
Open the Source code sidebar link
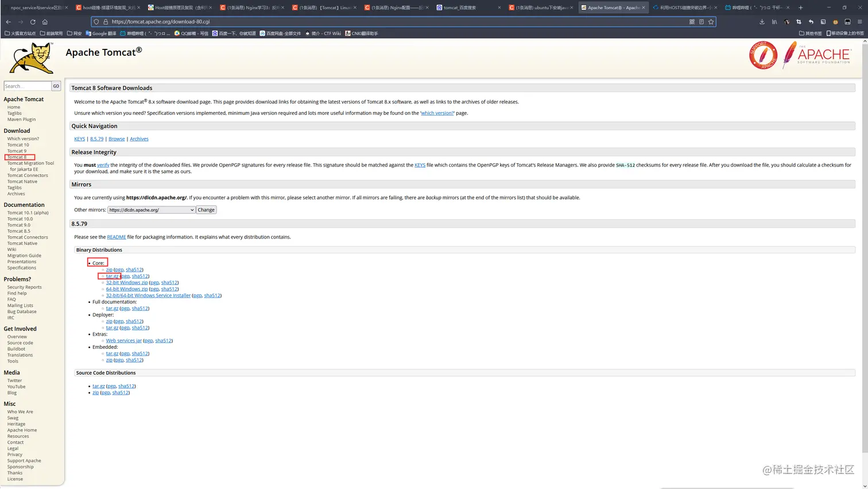(x=20, y=343)
